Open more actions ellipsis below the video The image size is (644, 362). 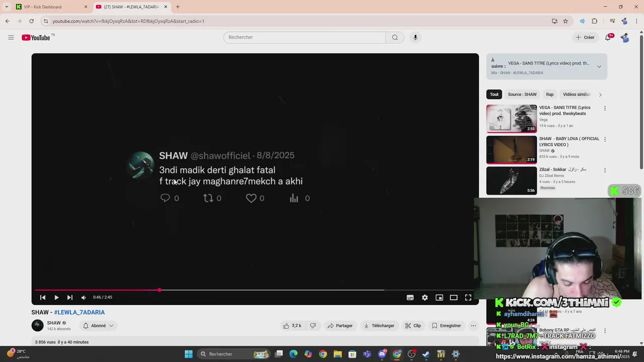pos(473,326)
